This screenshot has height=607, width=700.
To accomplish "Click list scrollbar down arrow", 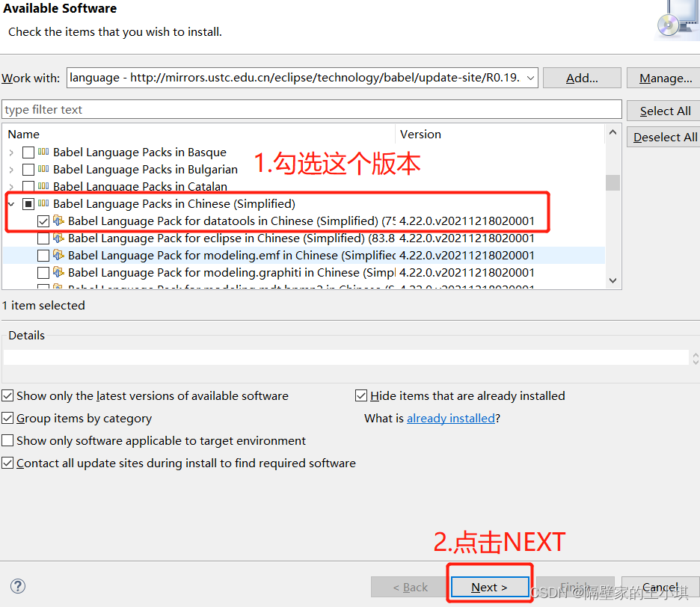I will (613, 280).
